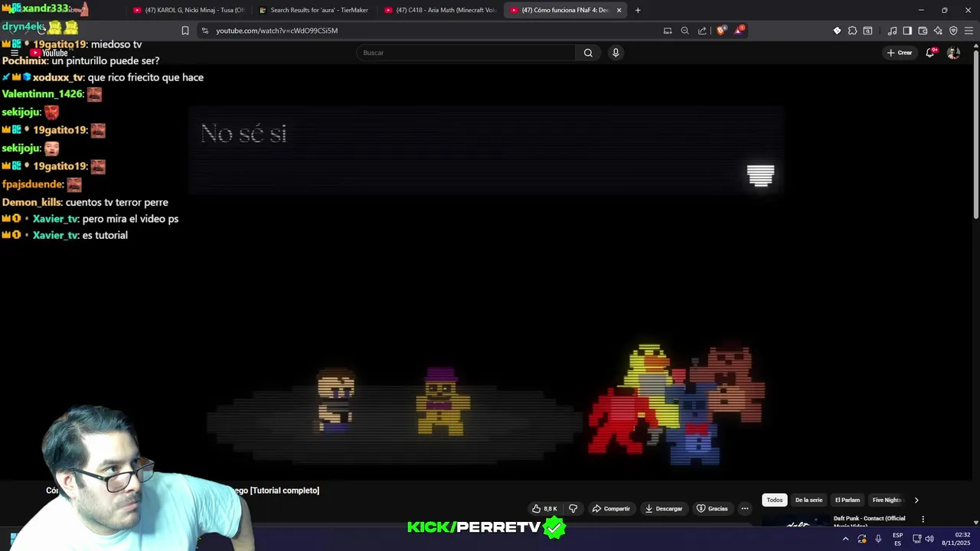Select the De la serie chip
The width and height of the screenshot is (980, 551).
[808, 500]
